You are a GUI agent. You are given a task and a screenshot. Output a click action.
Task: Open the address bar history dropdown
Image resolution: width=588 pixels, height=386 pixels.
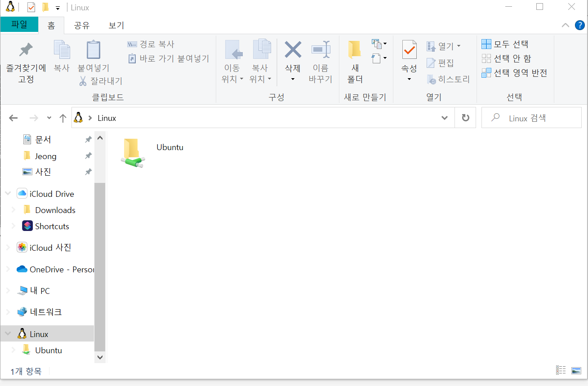click(x=445, y=118)
